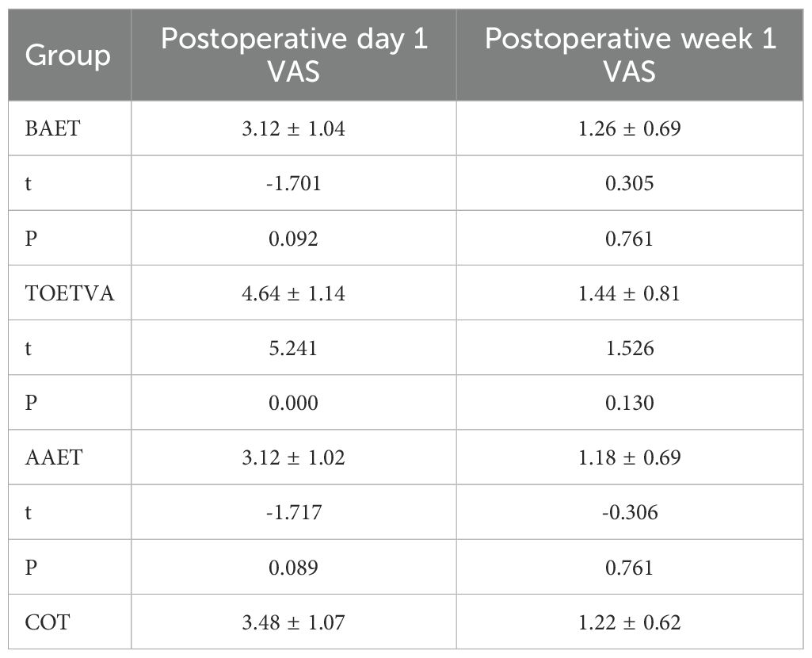Viewport: 812px width, 658px height.
Task: Click the TOETVA group row label
Action: point(70,293)
